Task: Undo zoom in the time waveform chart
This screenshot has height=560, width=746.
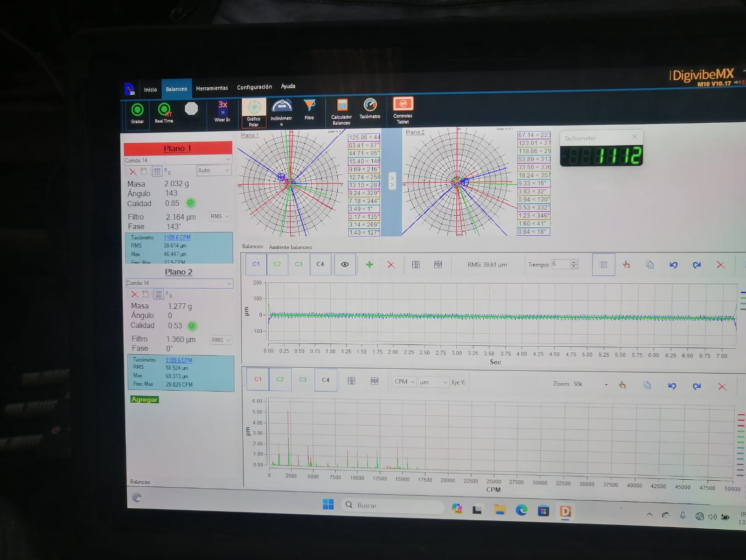Action: 673,265
